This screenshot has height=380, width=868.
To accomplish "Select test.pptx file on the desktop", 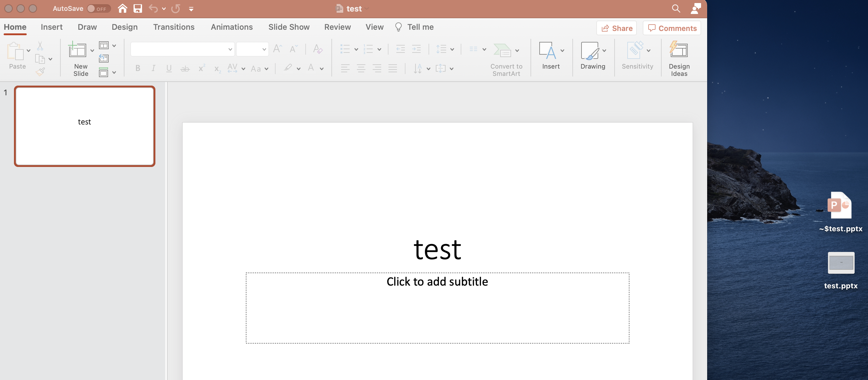I will click(841, 270).
